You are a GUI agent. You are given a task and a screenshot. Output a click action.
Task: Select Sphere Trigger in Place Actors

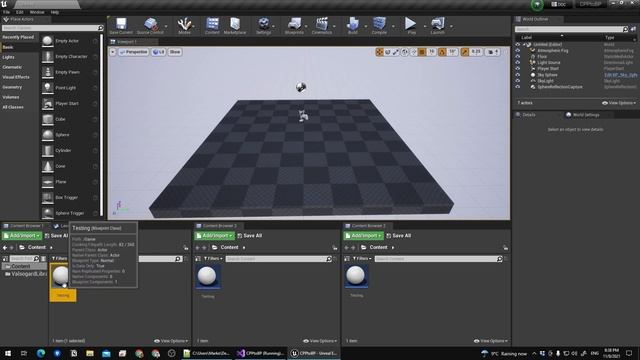[70, 213]
